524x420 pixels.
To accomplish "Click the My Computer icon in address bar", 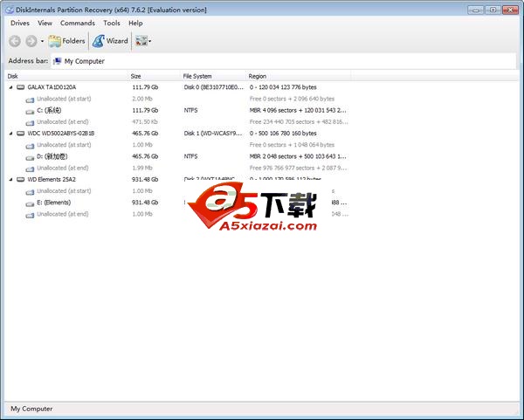I will point(57,61).
